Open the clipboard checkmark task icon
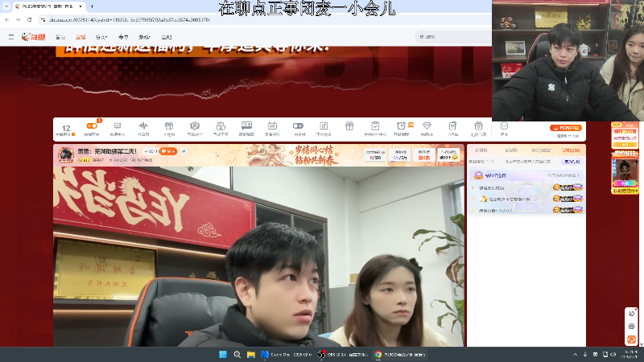 (x=375, y=126)
